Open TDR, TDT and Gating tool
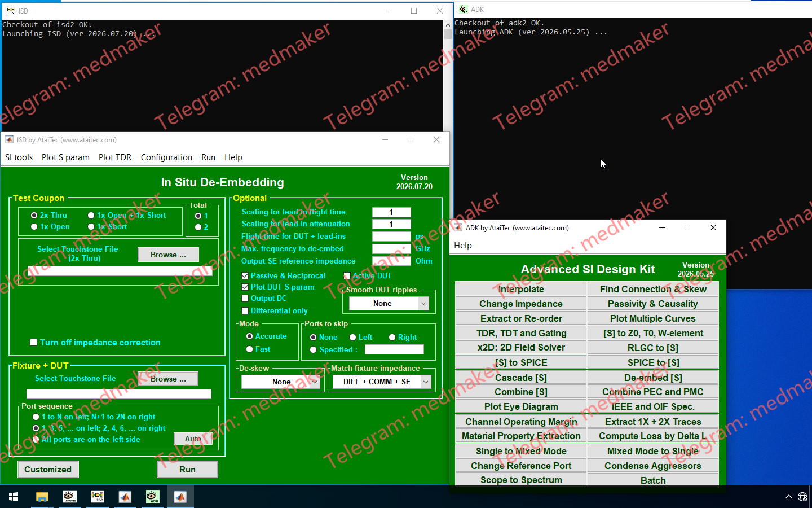The height and width of the screenshot is (508, 812). (521, 333)
